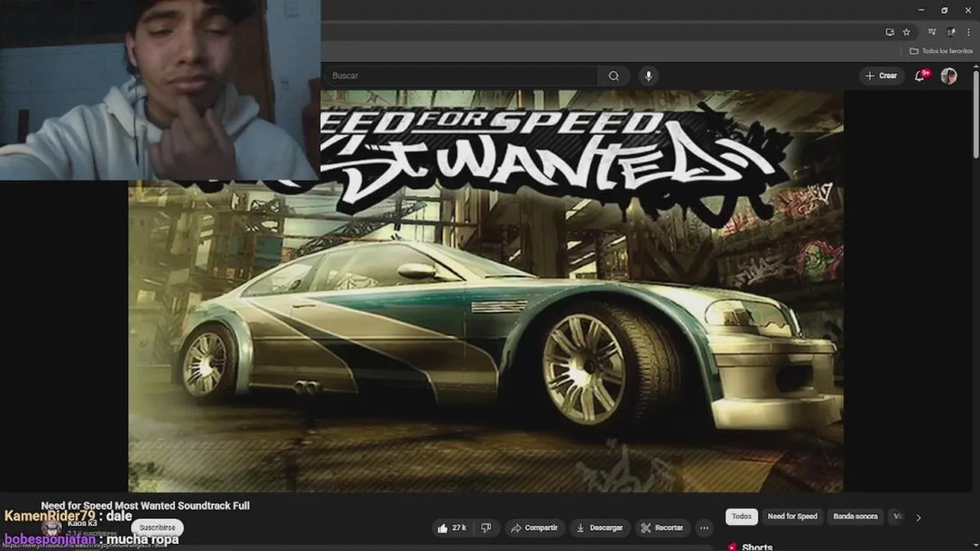Viewport: 980px width, 551px height.
Task: Click Recortar to clip the video
Action: tap(662, 528)
